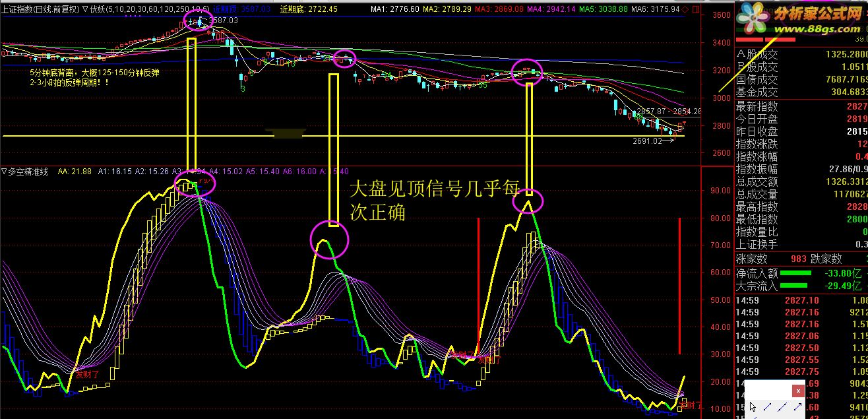Select the arrow line drawing tool
Screen dimensions: 868x419
tap(799, 407)
